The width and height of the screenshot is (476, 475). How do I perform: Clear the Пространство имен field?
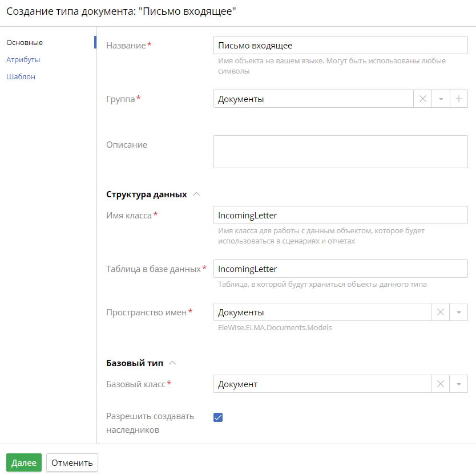pyautogui.click(x=440, y=312)
